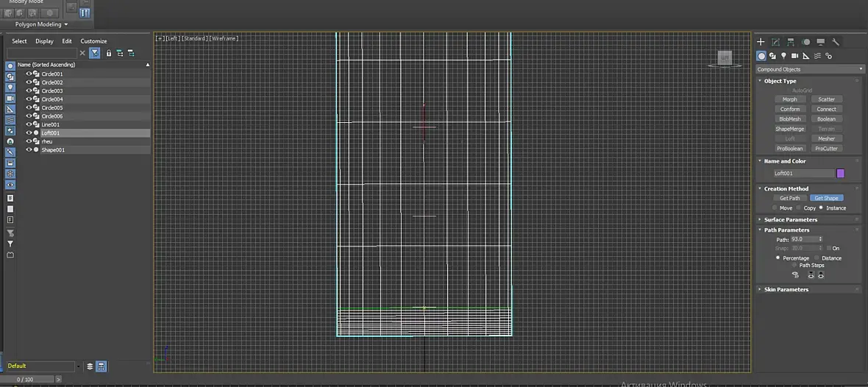This screenshot has height=387, width=868.
Task: Hide the rheu object with its eye
Action: point(29,141)
